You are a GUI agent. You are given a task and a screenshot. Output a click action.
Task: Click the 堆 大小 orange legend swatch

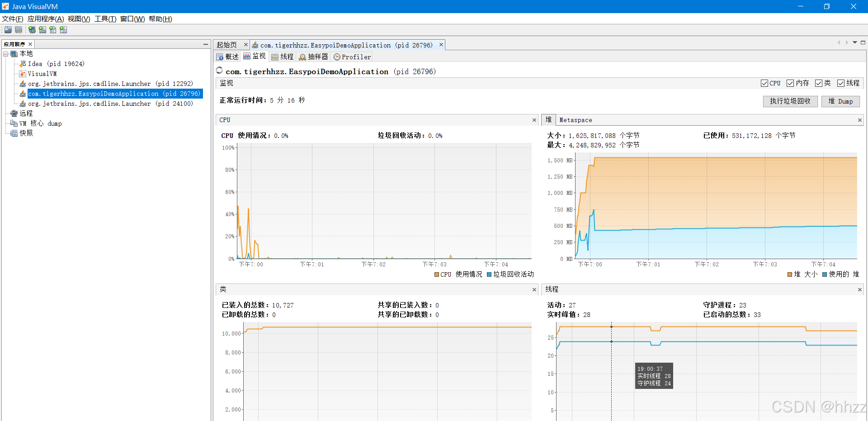coord(790,274)
